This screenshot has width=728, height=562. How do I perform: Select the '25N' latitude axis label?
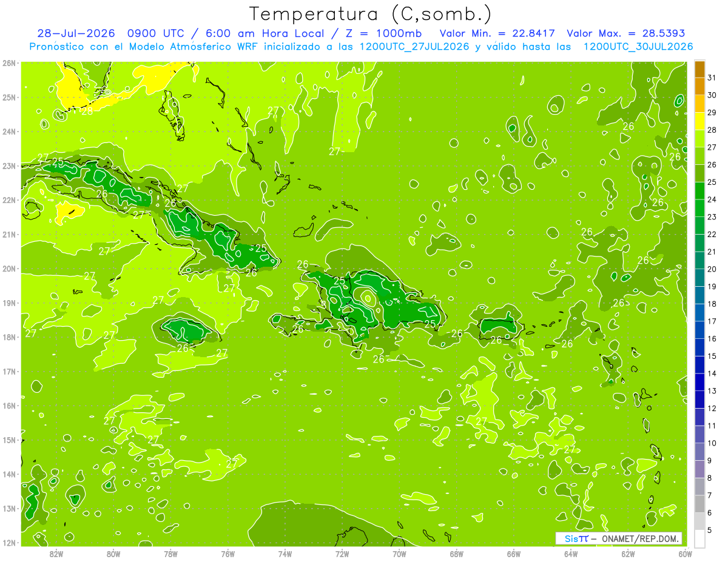[9, 97]
